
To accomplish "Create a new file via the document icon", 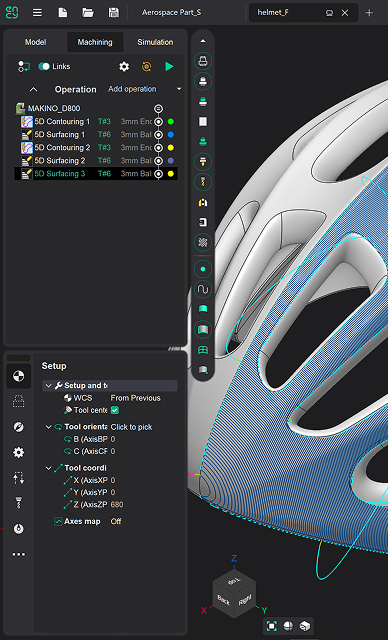I will coord(63,13).
